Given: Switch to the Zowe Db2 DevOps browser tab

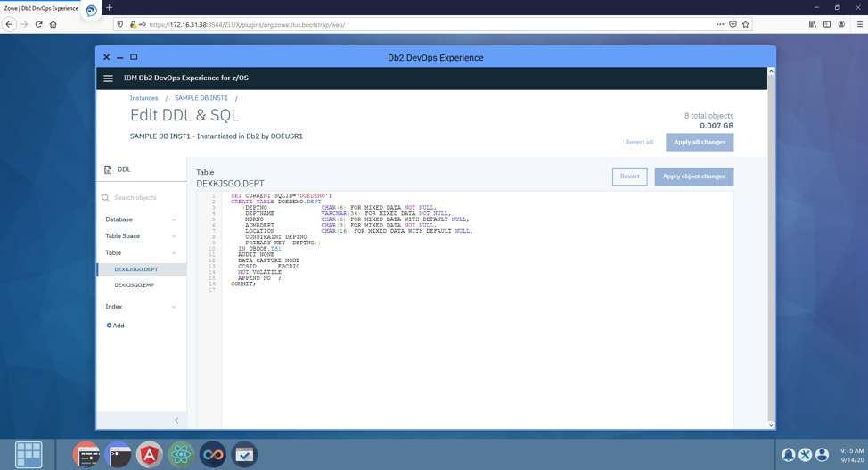Looking at the screenshot, I should (41, 8).
